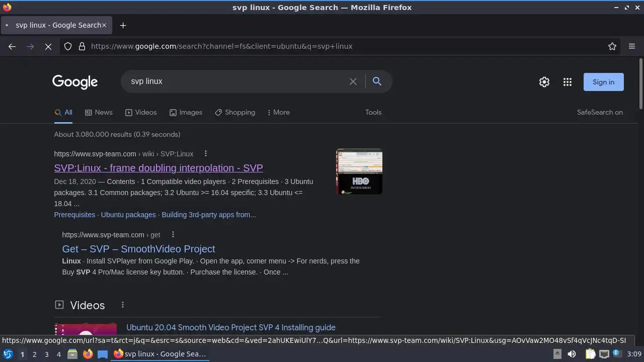The image size is (644, 362).
Task: Open Google quick settings gear
Action: [x=544, y=82]
